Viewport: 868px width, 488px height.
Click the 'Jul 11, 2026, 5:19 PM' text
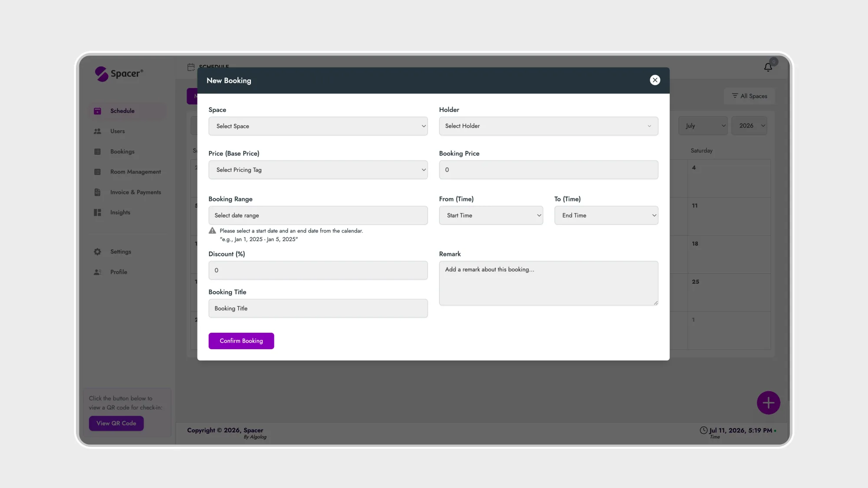point(740,430)
